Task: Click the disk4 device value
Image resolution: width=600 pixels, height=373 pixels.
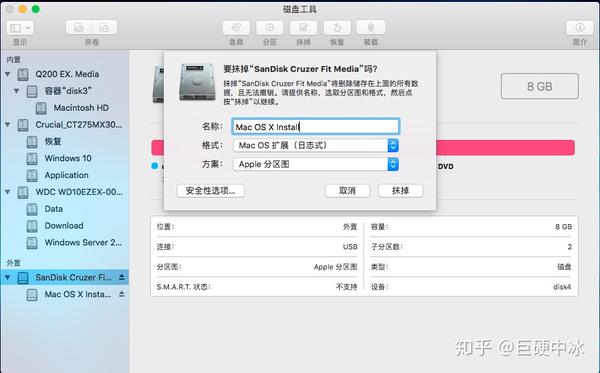Action: (562, 287)
